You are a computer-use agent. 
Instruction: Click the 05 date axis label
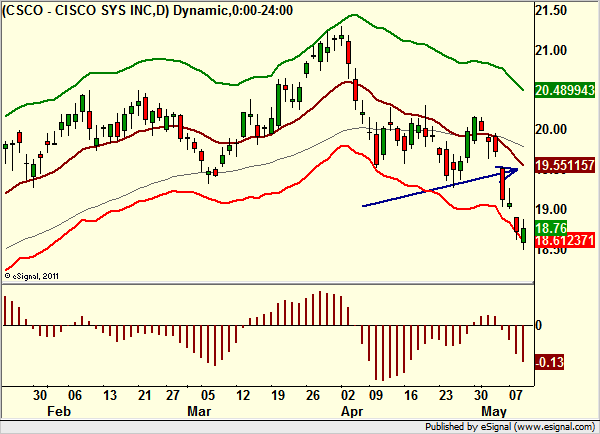[208, 395]
